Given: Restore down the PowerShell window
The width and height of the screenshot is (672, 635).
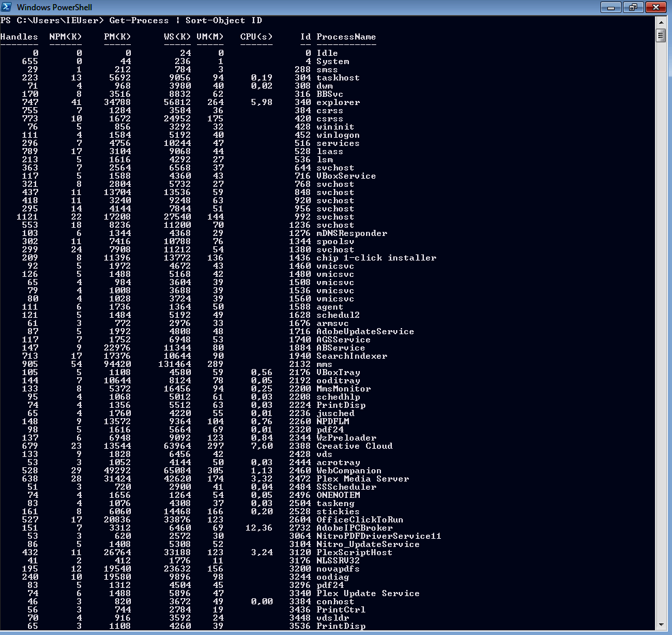Looking at the screenshot, I should [632, 7].
